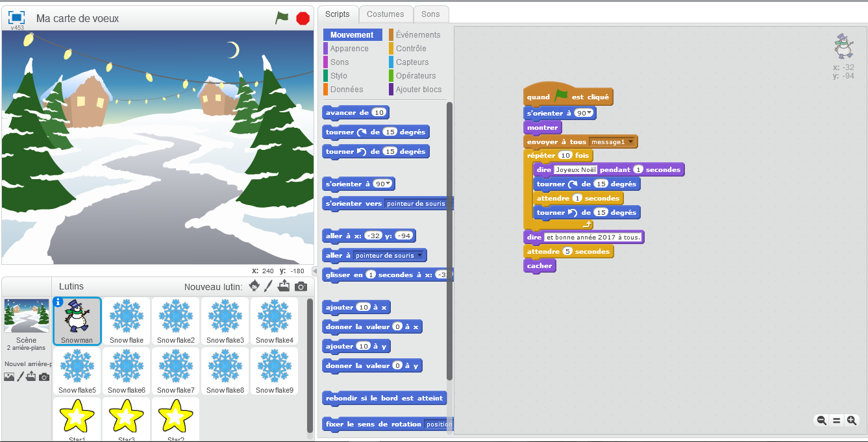Image resolution: width=868 pixels, height=442 pixels.
Task: Select the Apparence block category
Action: [349, 49]
